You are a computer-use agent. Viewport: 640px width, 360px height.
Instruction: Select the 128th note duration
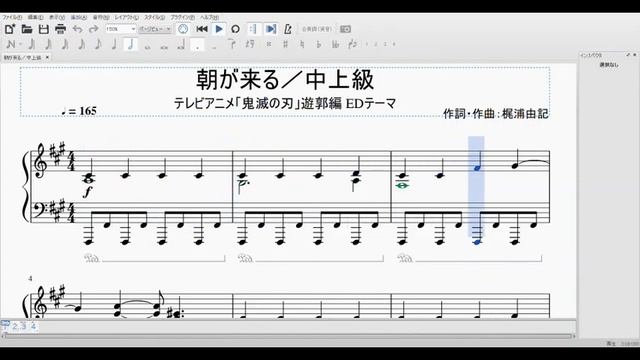[31, 44]
